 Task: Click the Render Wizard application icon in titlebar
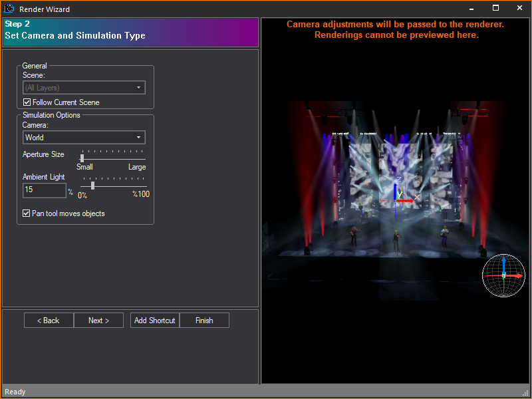[x=7, y=8]
